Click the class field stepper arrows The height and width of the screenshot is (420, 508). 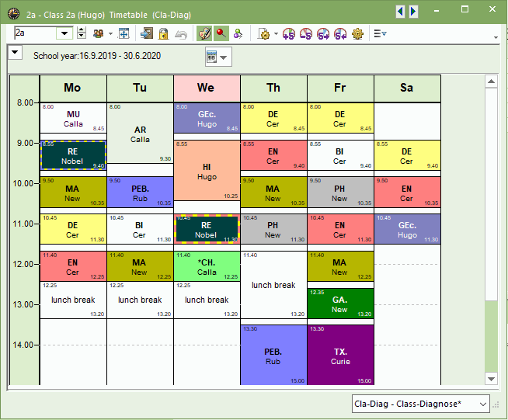[x=82, y=33]
